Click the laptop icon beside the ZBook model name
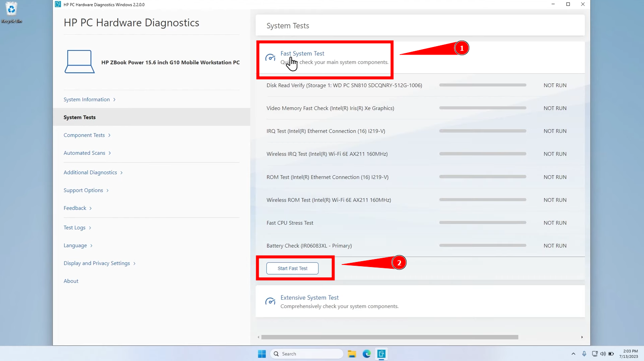 pyautogui.click(x=79, y=62)
